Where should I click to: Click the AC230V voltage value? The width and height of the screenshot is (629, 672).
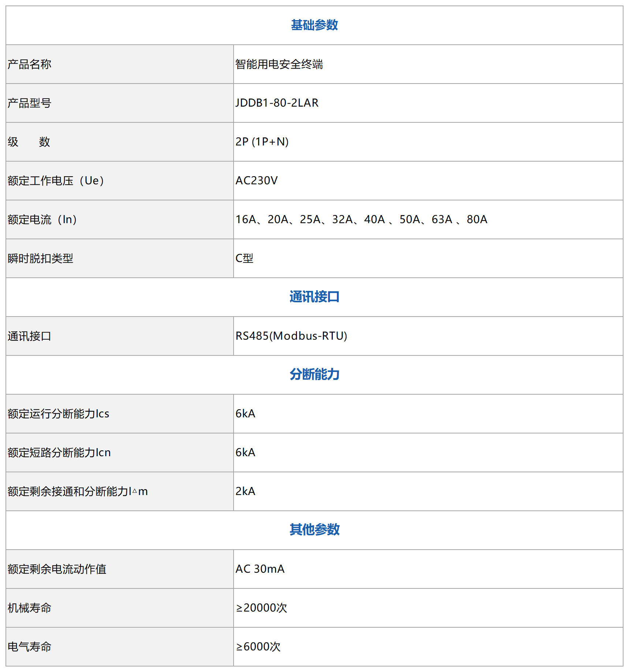click(x=256, y=181)
